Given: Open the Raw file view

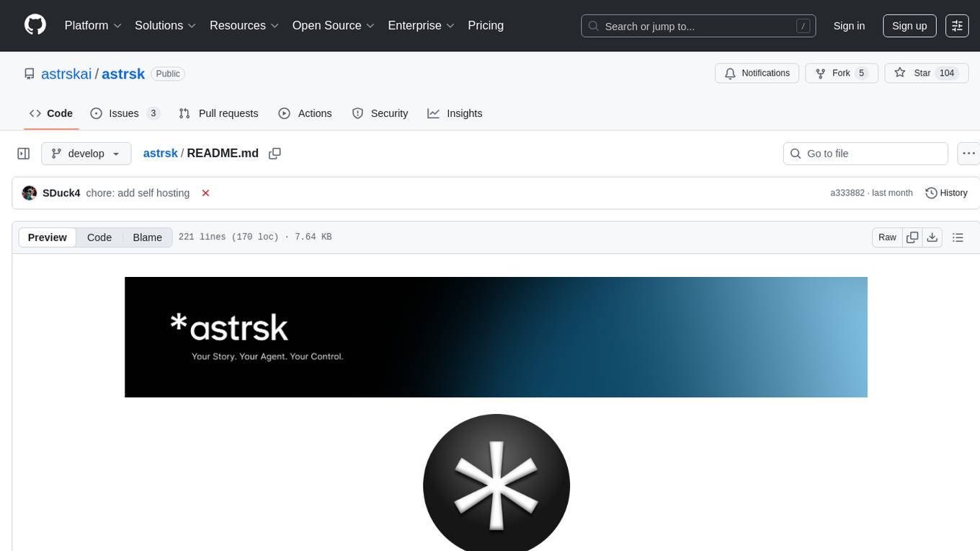Looking at the screenshot, I should coord(887,237).
